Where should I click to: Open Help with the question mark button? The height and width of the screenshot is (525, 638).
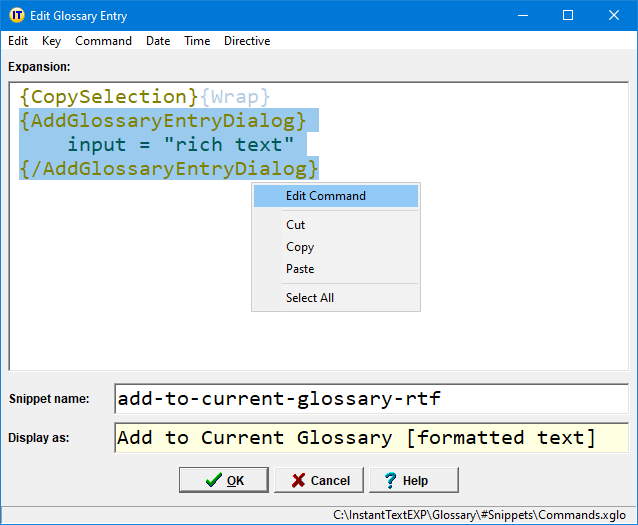413,480
